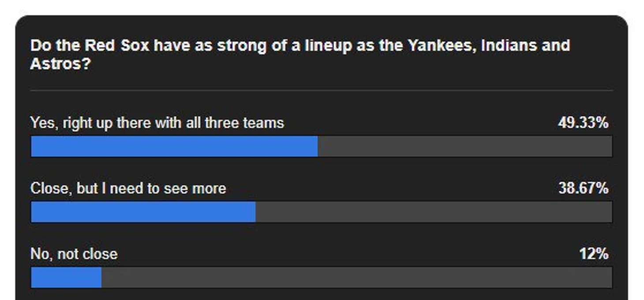This screenshot has height=300, width=644.
Task: Click the 38.67% result value
Action: point(583,188)
